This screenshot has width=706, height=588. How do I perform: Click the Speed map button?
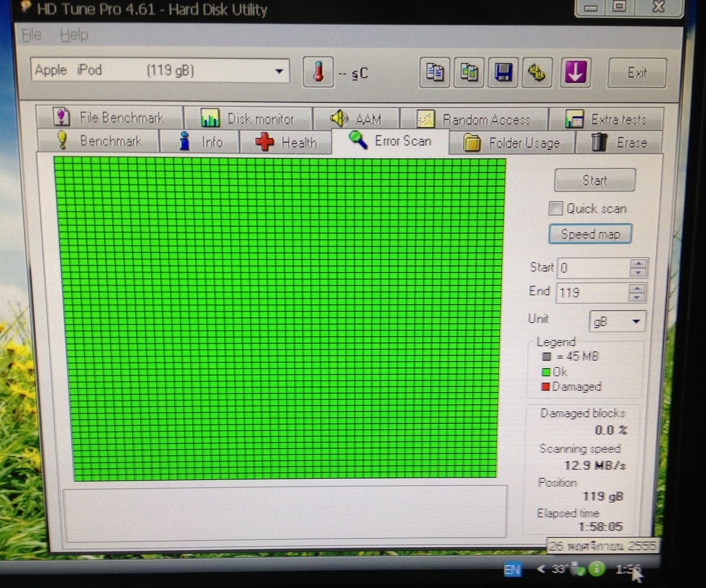coord(590,234)
